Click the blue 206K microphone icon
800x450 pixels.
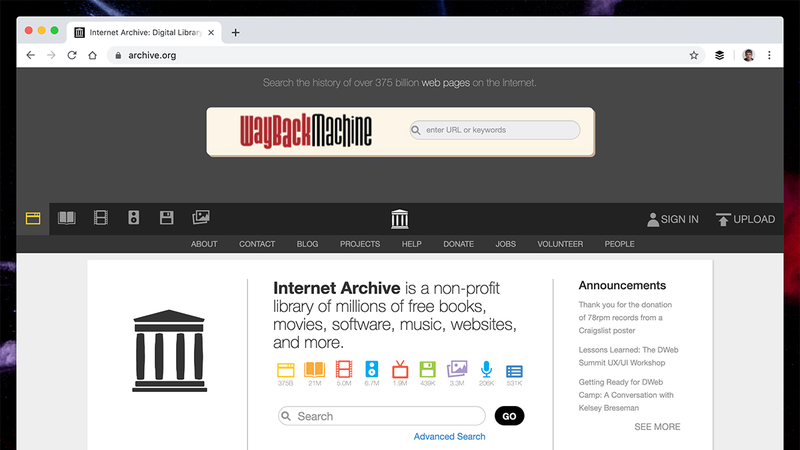tap(486, 369)
